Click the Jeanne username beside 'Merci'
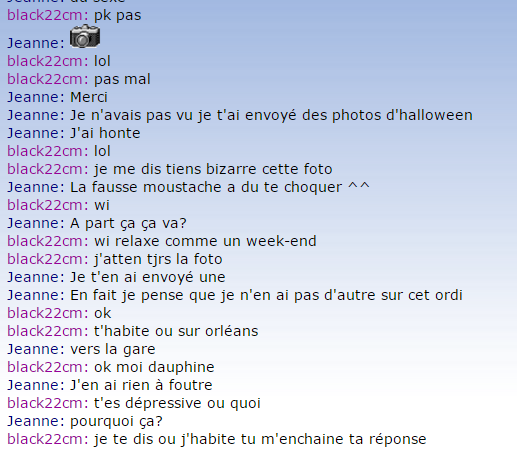 pos(36,97)
